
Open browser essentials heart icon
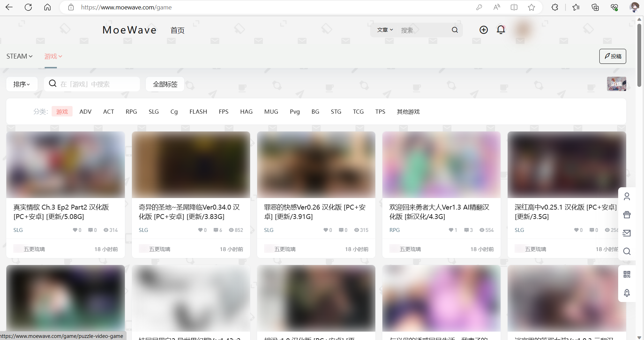click(614, 7)
